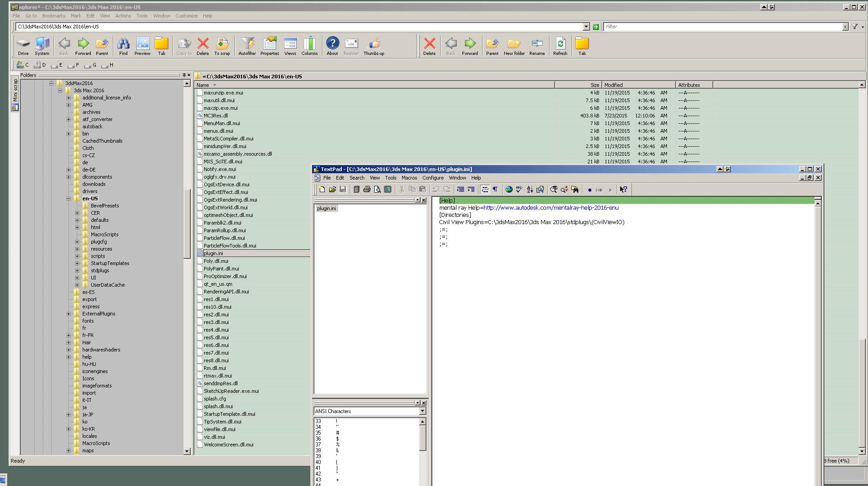Click TextPad Find in Files icon
This screenshot has height=486, width=868.
575,189
